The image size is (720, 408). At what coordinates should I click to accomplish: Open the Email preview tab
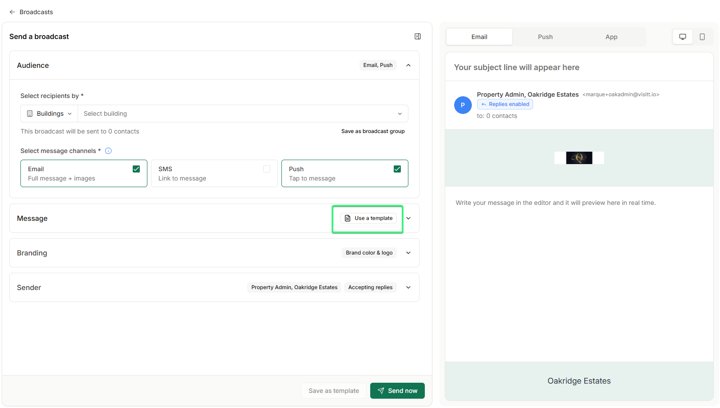click(x=479, y=37)
